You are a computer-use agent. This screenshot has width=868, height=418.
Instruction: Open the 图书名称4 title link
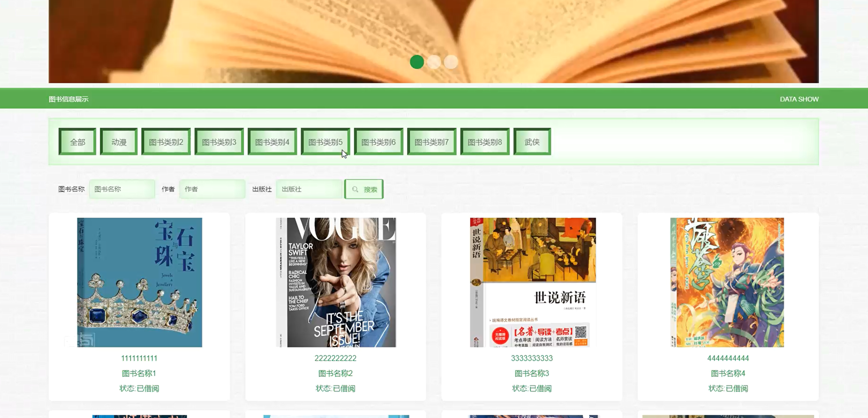[x=728, y=374]
